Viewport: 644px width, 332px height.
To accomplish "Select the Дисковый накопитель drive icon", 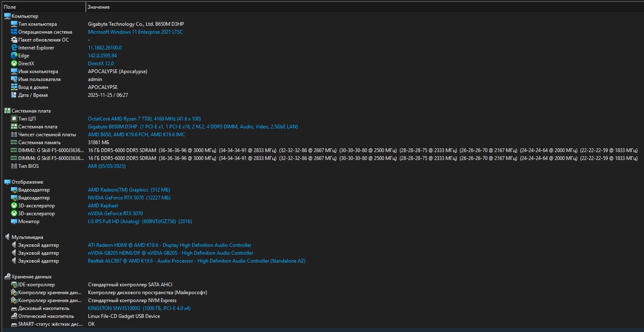I will (x=14, y=308).
